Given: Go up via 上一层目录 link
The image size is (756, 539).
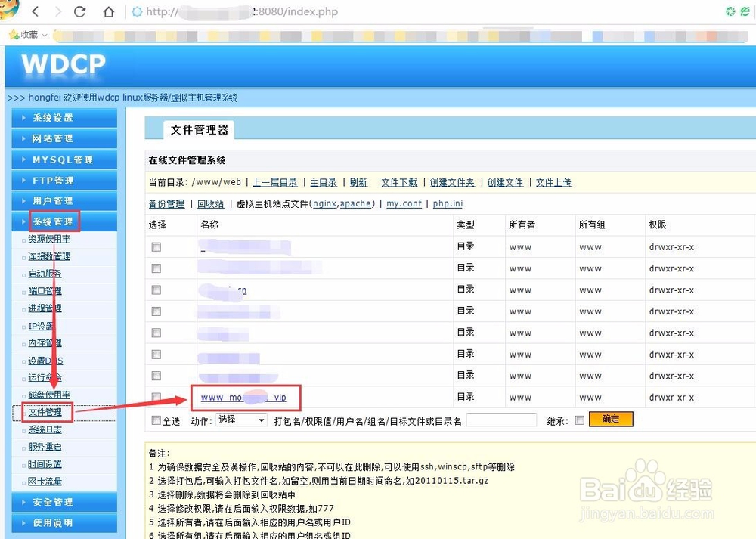Looking at the screenshot, I should point(275,182).
